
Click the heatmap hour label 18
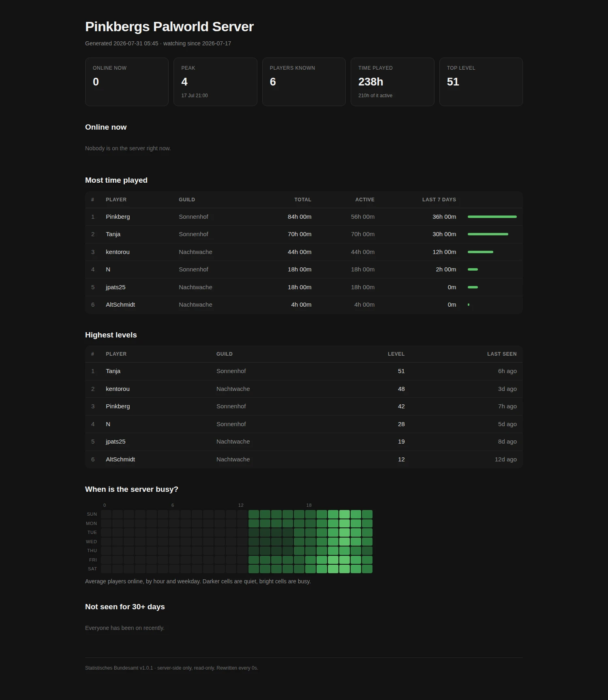[309, 505]
